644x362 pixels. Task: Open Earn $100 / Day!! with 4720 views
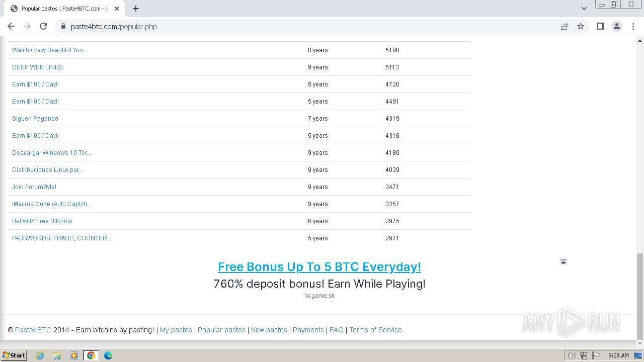click(x=35, y=84)
